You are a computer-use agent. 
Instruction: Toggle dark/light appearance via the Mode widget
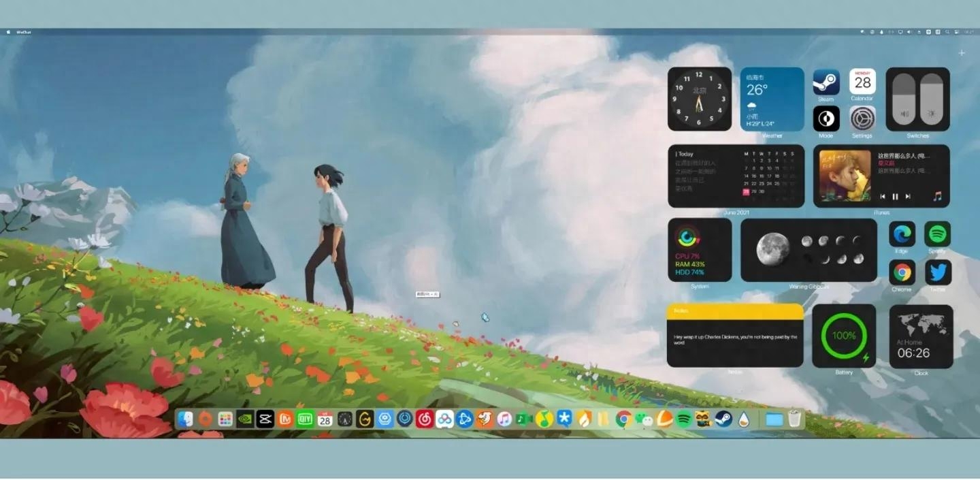[826, 118]
